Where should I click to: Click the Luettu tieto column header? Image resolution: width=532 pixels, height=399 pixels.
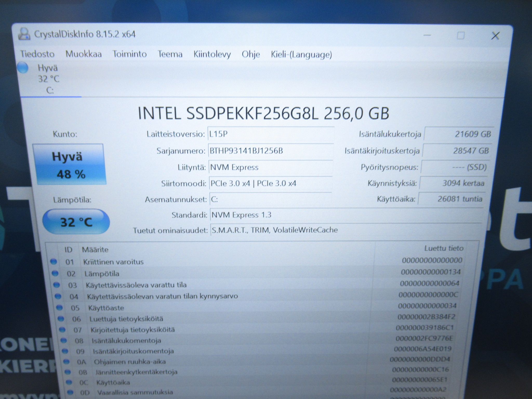coord(444,248)
